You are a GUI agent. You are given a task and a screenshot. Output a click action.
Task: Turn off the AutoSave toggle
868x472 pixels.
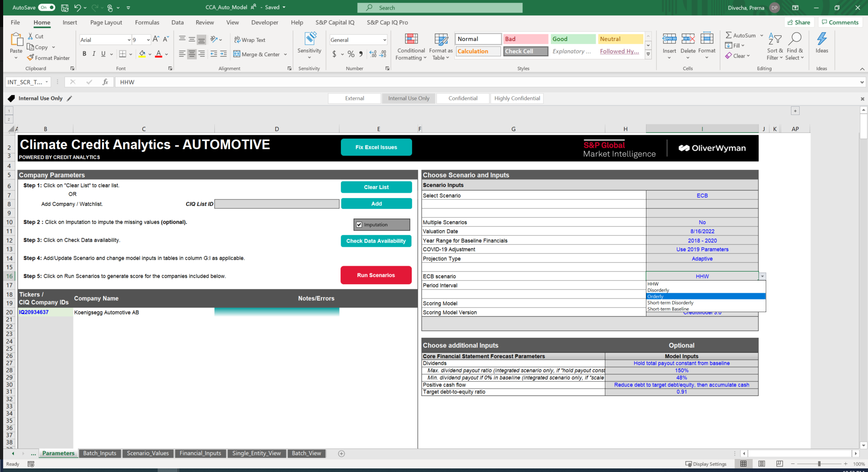tap(46, 8)
